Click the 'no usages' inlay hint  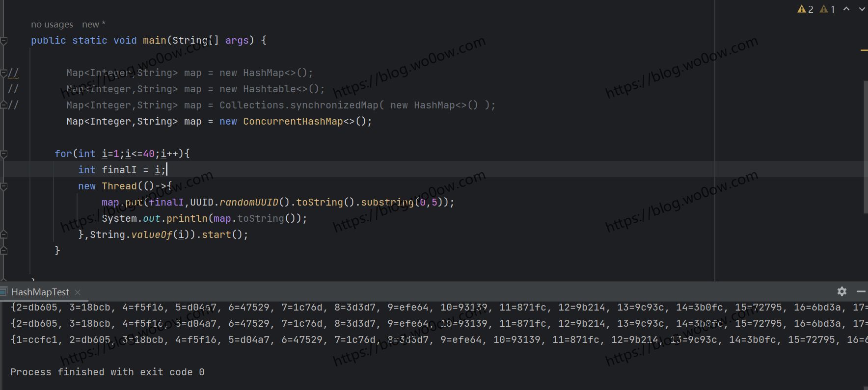pos(52,25)
